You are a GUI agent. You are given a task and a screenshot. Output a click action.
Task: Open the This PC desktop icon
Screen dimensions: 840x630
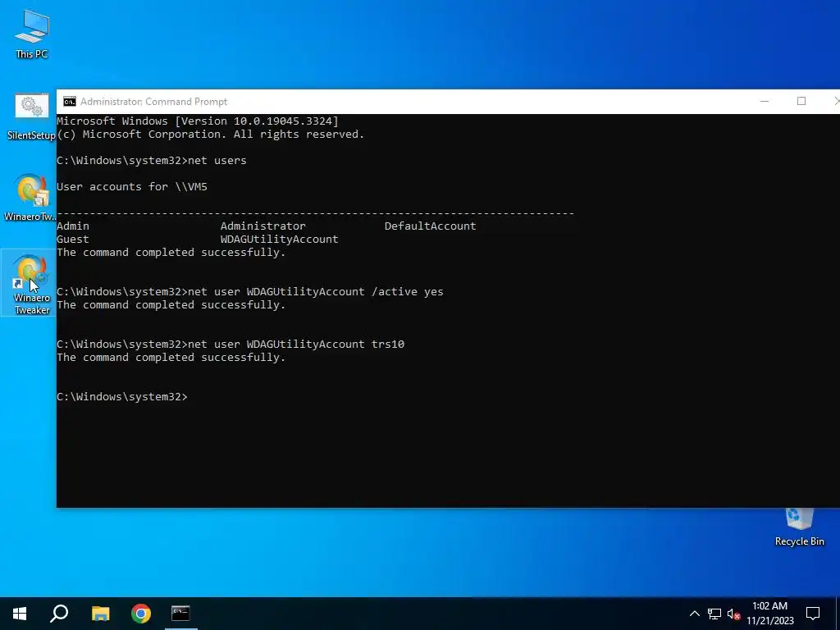click(32, 34)
